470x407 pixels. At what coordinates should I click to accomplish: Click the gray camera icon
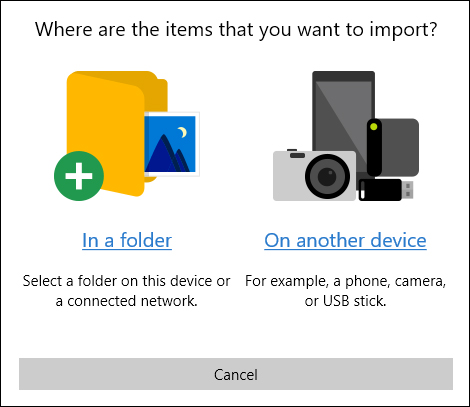coord(314,176)
